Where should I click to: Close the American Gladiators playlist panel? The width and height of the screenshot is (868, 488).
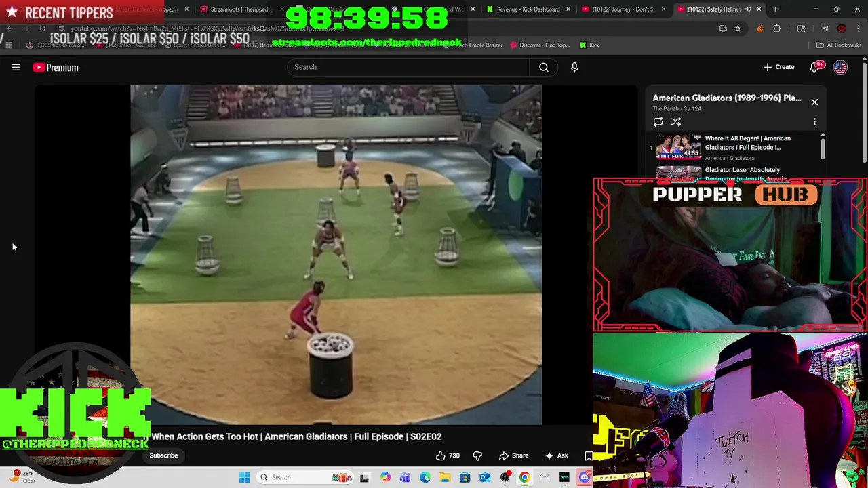(x=814, y=102)
